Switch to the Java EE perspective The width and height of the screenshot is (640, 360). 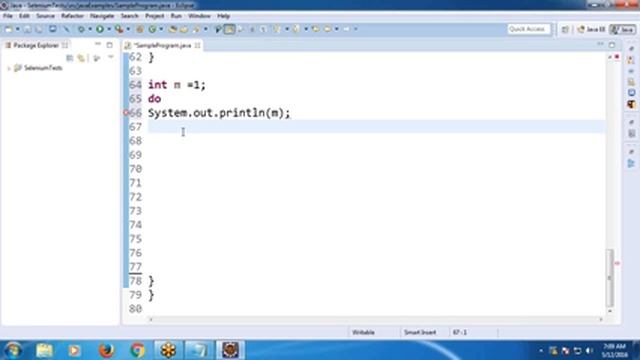coord(591,29)
